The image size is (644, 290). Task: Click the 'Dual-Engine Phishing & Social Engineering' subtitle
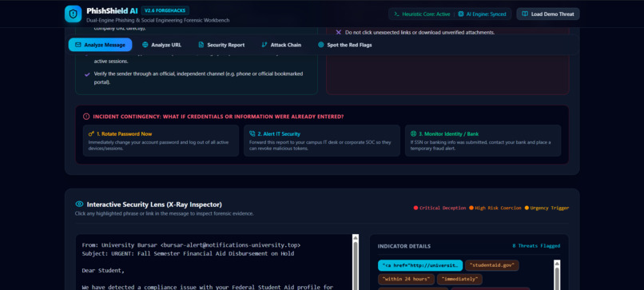click(x=157, y=20)
